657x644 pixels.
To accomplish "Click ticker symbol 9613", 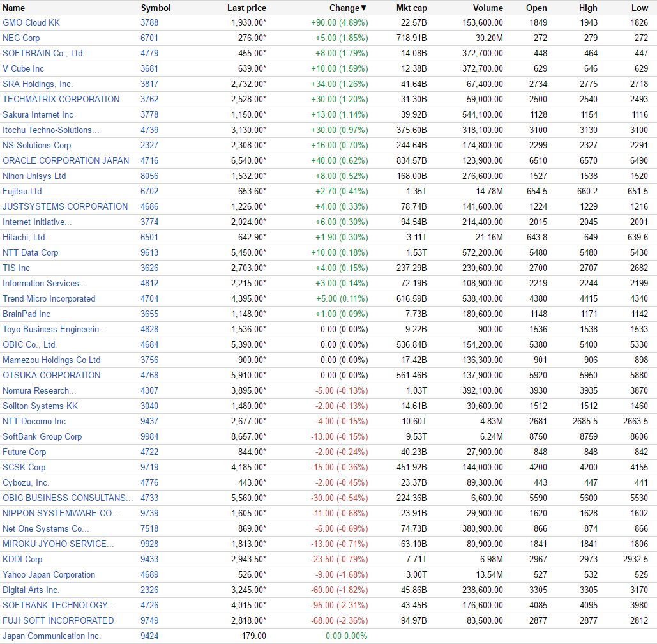I will (x=149, y=253).
